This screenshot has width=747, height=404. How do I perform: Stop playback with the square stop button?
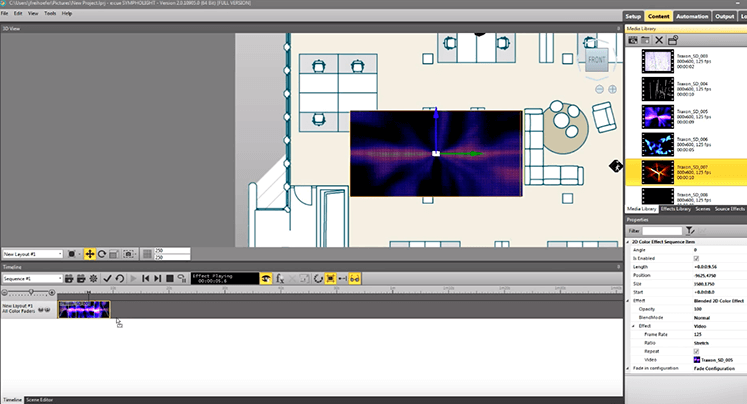[170, 279]
